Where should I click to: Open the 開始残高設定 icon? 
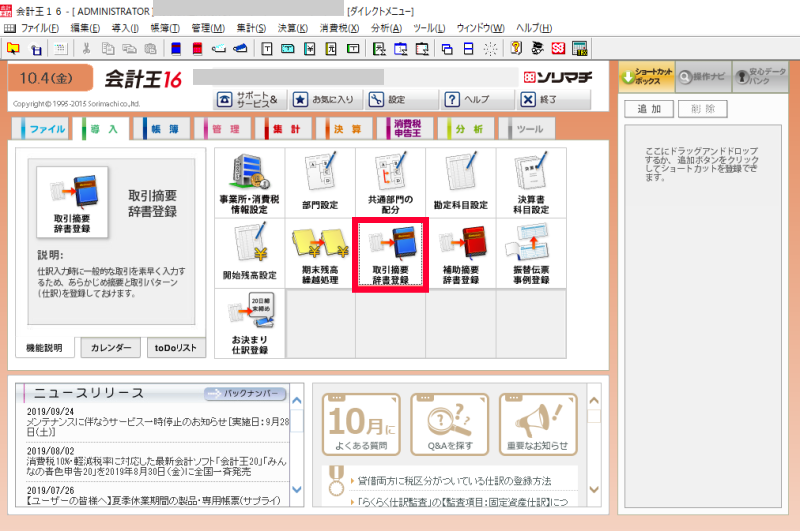(249, 252)
